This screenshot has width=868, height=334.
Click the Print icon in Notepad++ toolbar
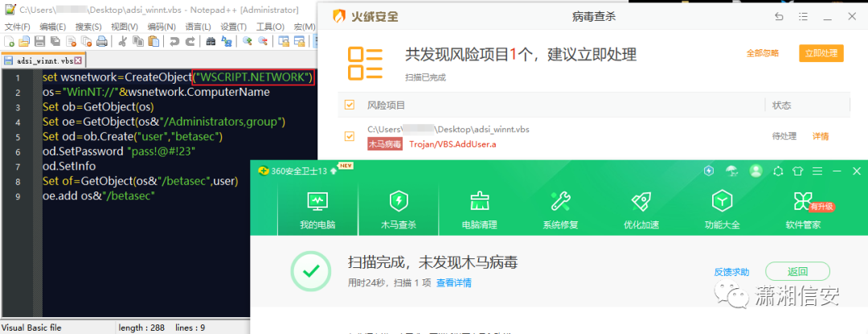(102, 41)
